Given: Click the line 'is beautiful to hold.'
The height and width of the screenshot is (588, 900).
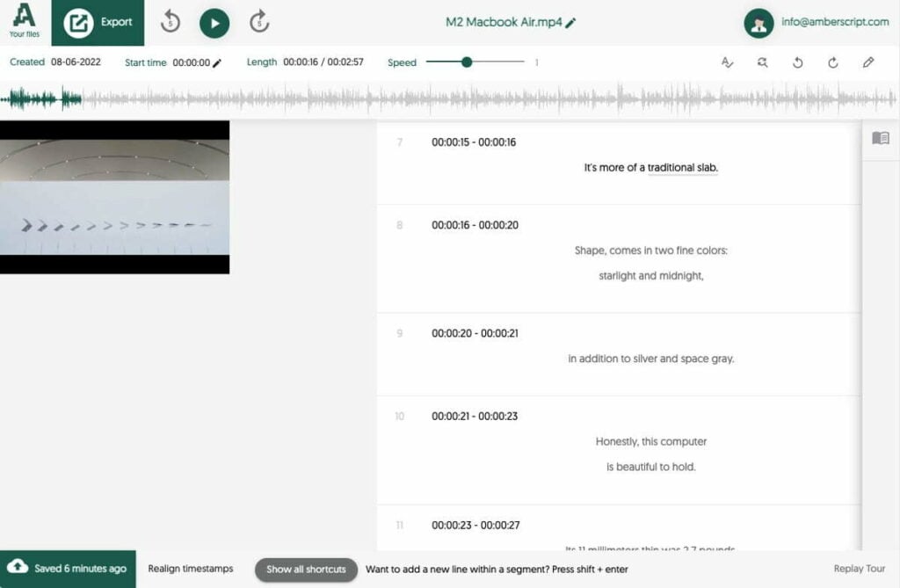Looking at the screenshot, I should click(651, 467).
